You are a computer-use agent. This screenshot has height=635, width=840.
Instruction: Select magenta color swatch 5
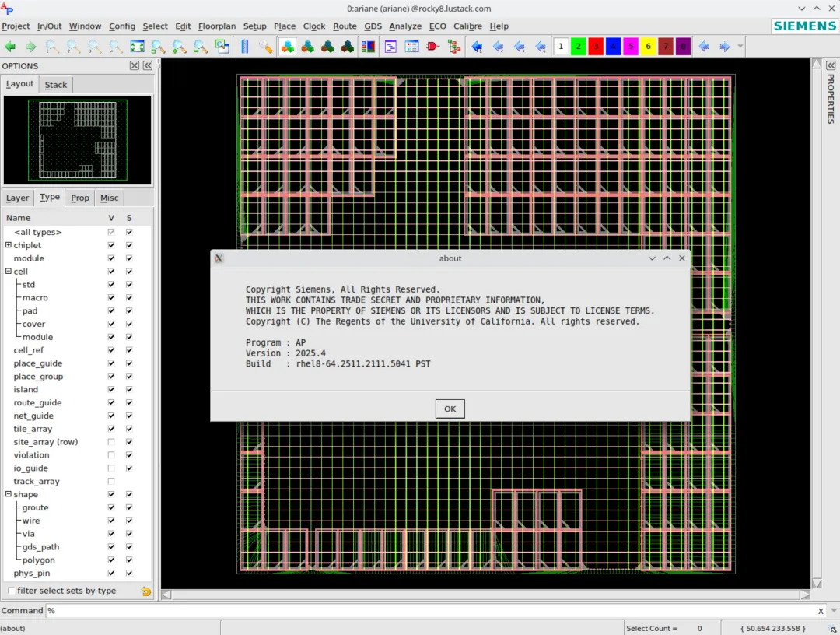[631, 47]
